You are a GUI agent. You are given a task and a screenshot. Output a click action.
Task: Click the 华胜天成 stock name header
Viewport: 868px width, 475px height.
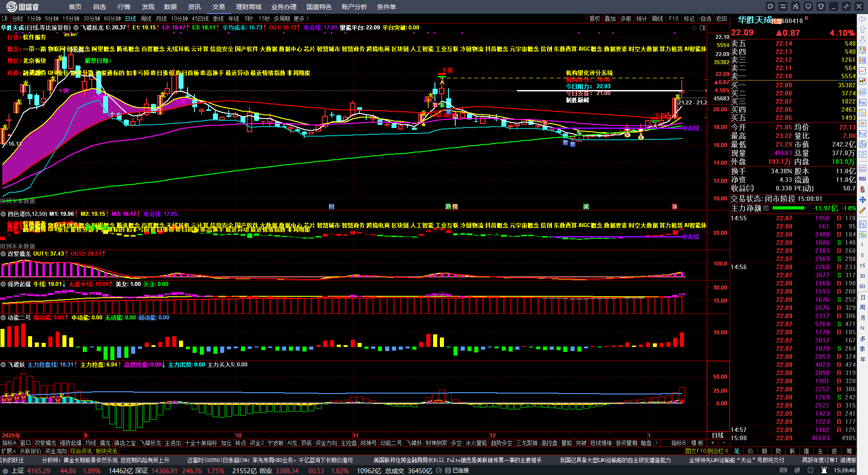coord(755,20)
